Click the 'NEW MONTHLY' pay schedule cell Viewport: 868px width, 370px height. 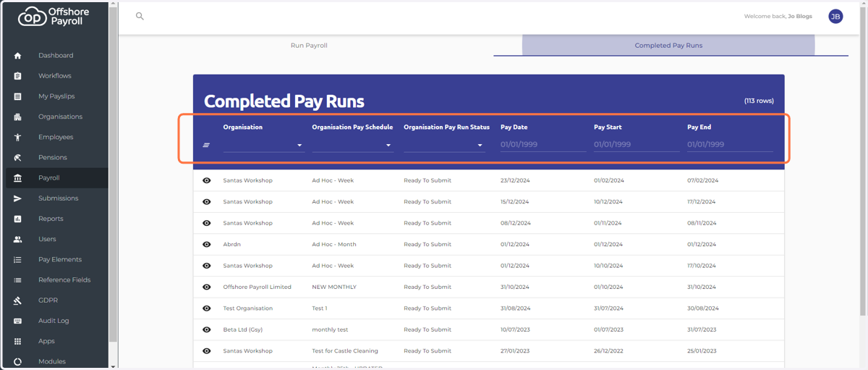point(334,287)
